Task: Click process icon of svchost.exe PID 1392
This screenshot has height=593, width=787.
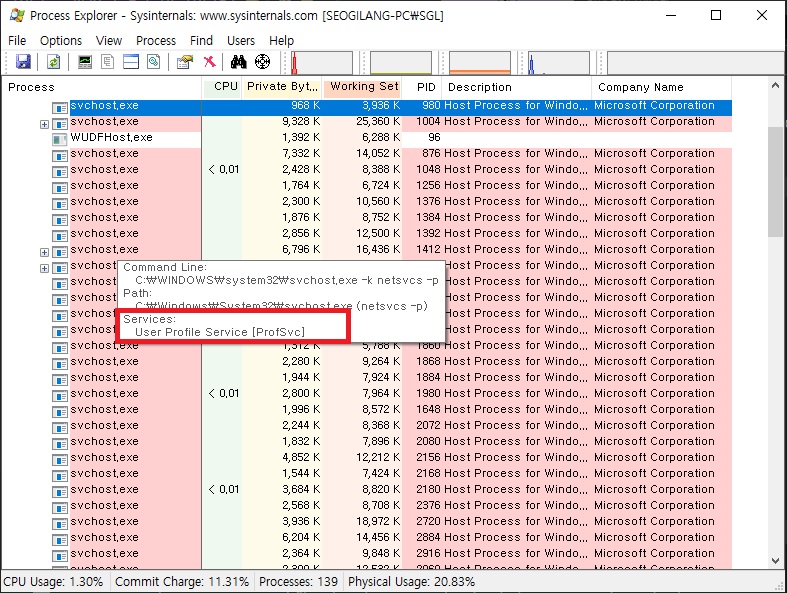Action: (60, 236)
